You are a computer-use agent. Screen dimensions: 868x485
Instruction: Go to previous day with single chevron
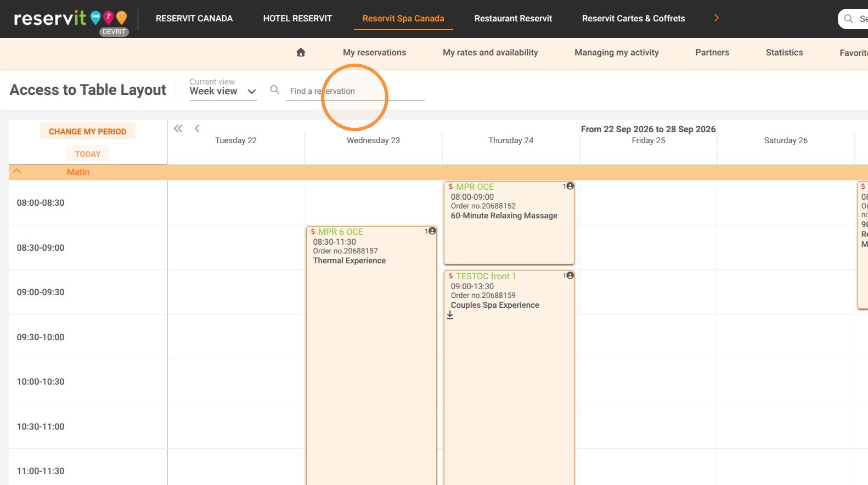point(197,128)
